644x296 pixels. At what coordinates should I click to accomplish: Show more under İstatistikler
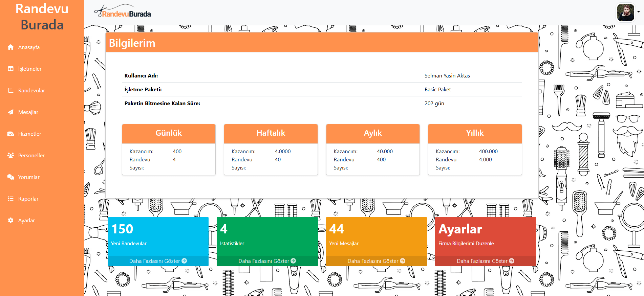pyautogui.click(x=267, y=261)
